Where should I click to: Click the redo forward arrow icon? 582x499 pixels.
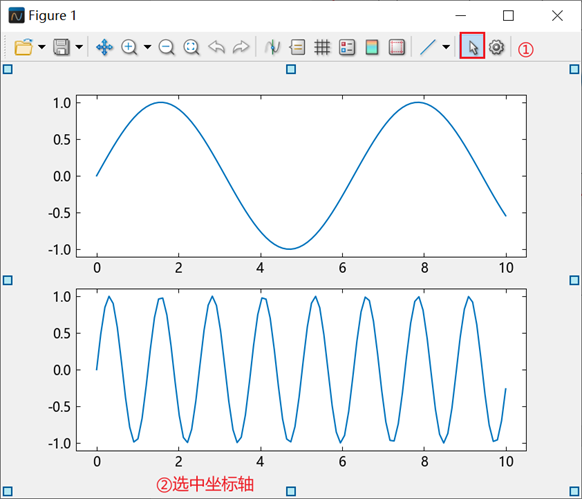coord(241,47)
